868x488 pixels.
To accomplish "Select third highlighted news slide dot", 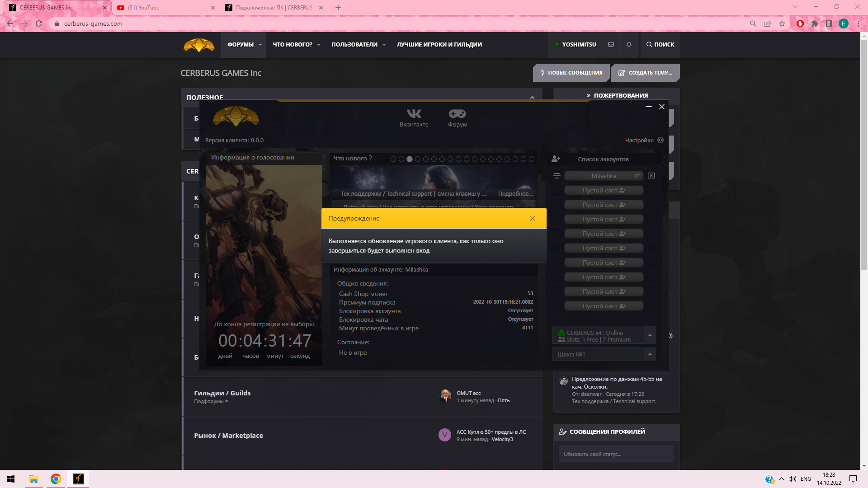I will [x=410, y=159].
